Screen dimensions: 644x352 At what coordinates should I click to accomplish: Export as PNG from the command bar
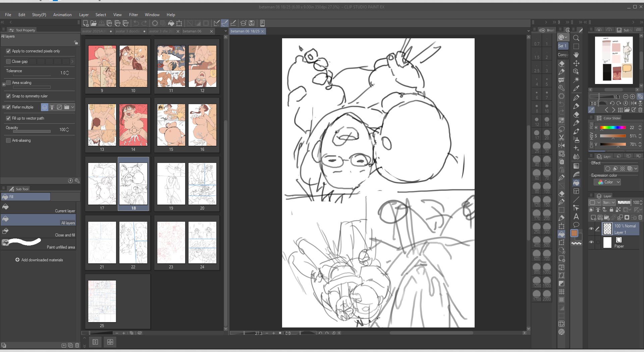pyautogui.click(x=117, y=23)
